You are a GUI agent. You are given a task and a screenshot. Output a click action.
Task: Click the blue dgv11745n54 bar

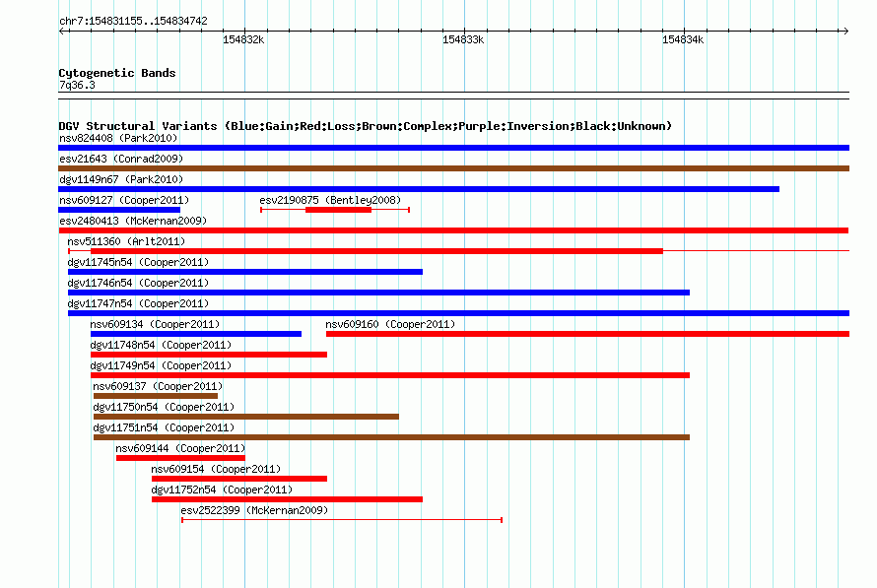245,272
